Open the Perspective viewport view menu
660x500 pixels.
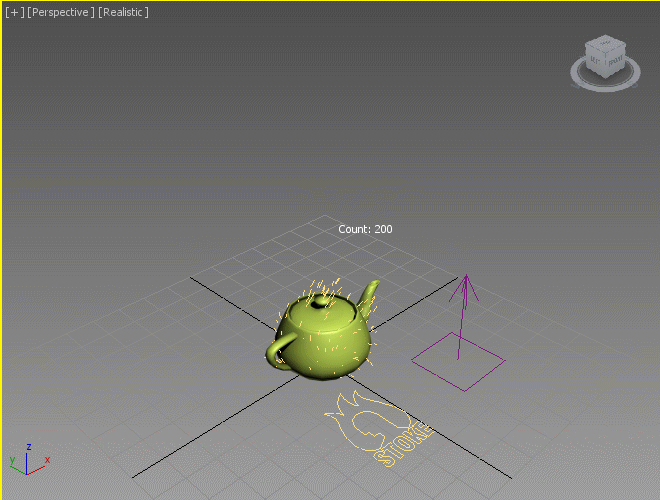coord(61,12)
